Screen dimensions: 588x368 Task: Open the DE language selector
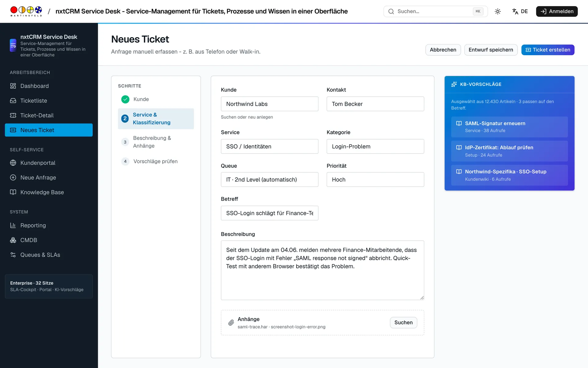[520, 11]
